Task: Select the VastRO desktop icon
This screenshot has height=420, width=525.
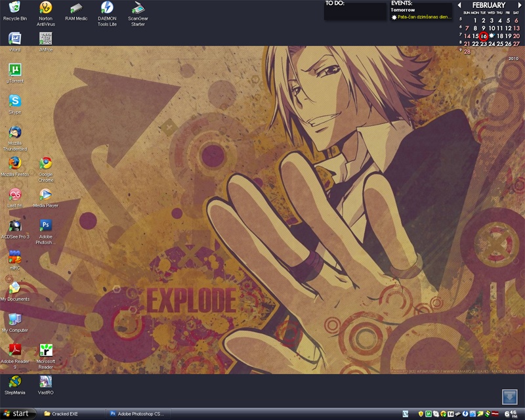Action: [46, 385]
